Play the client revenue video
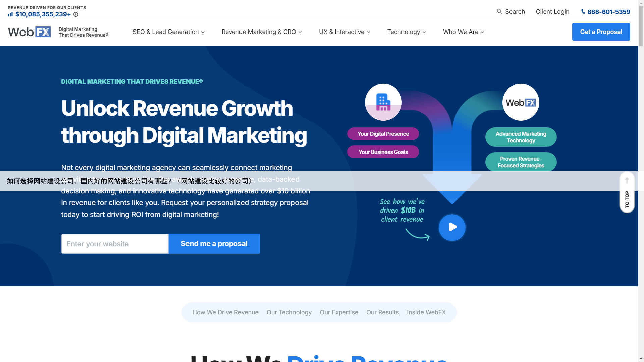 (x=452, y=227)
